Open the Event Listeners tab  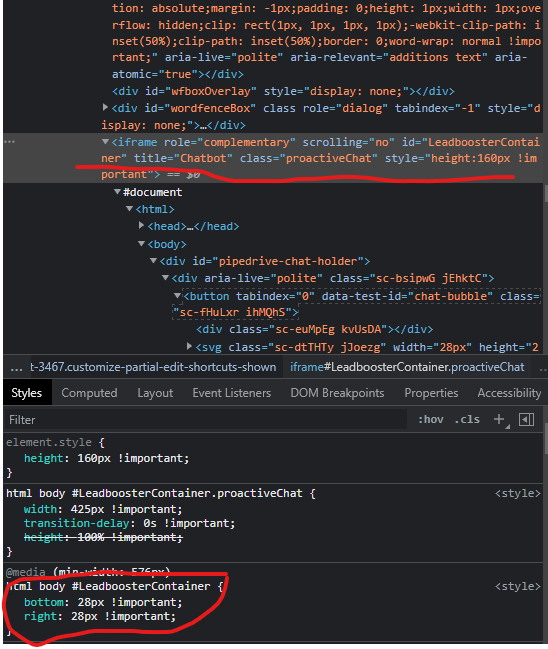coord(232,393)
